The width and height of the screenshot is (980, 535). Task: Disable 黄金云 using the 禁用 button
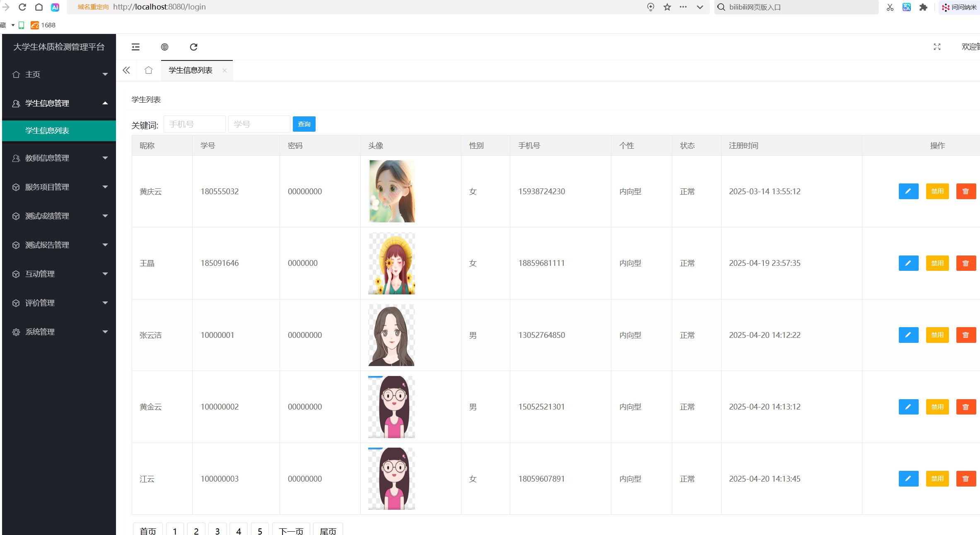(x=937, y=407)
